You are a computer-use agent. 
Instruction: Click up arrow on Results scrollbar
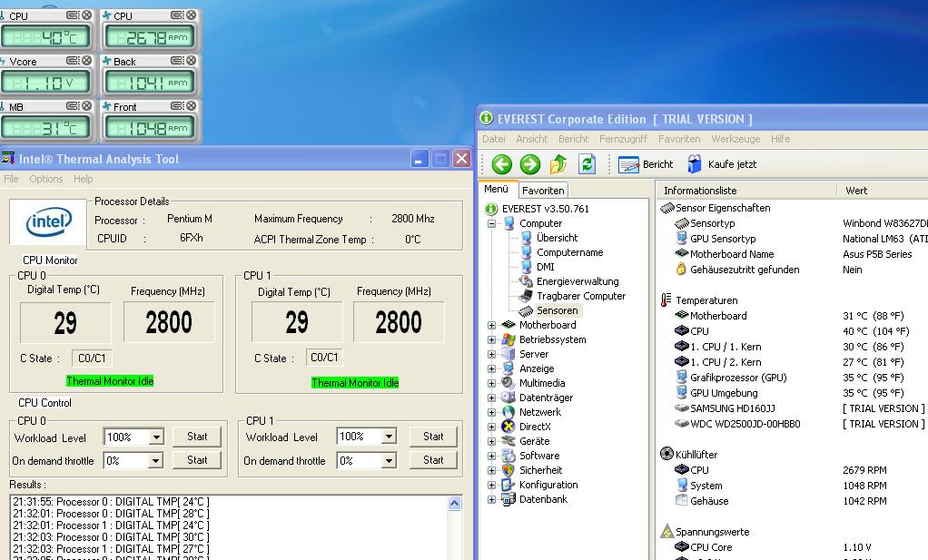pyautogui.click(x=455, y=503)
